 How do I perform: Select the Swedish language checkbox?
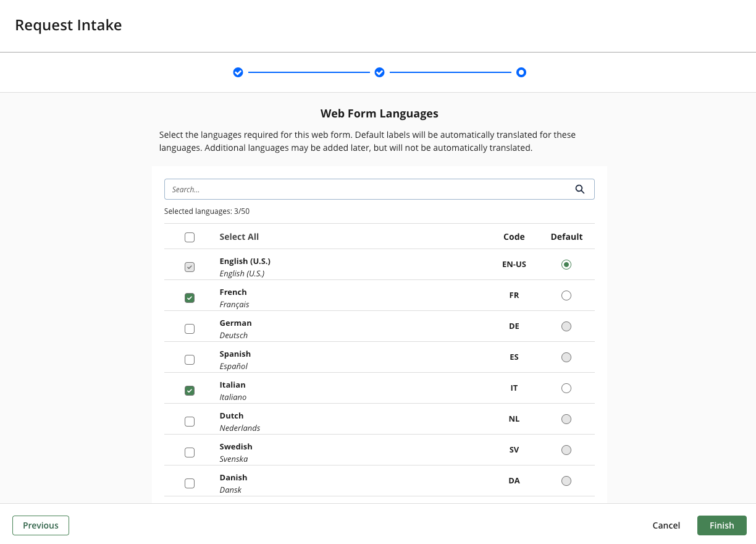click(x=190, y=452)
